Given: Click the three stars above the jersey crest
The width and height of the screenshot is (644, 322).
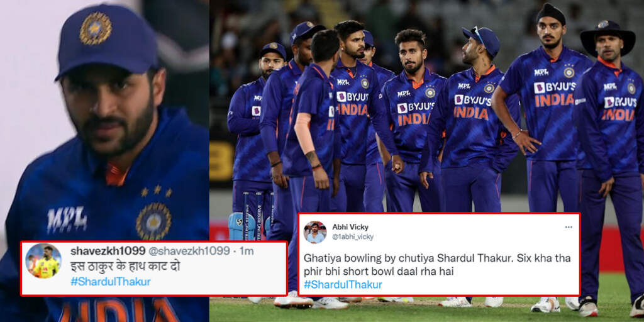Looking at the screenshot, I should point(156,191).
